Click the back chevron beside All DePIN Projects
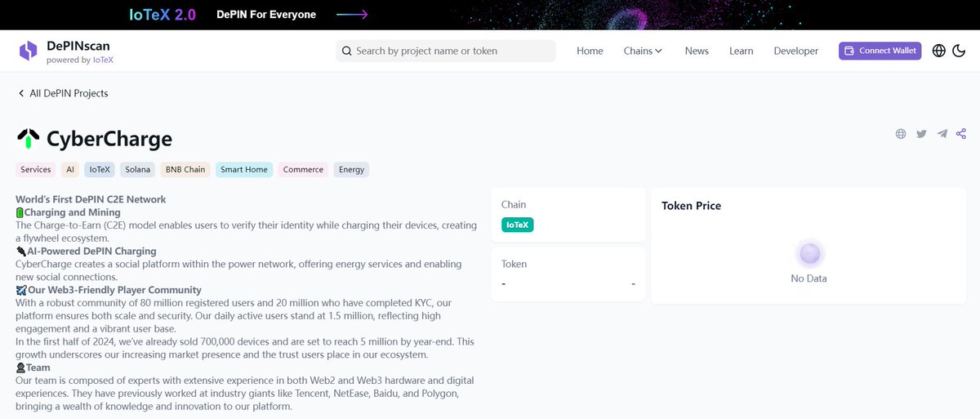Screen dimensions: 980x419 [21, 93]
